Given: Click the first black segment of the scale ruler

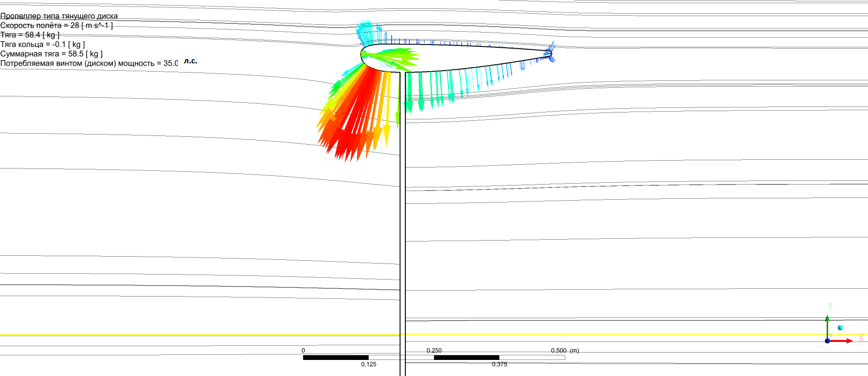Looking at the screenshot, I should (x=336, y=357).
